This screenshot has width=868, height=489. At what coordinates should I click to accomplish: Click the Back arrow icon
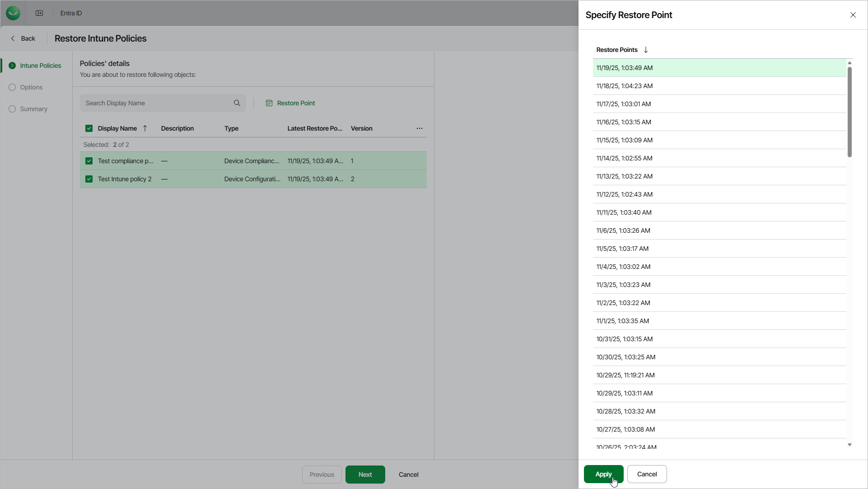tap(13, 38)
